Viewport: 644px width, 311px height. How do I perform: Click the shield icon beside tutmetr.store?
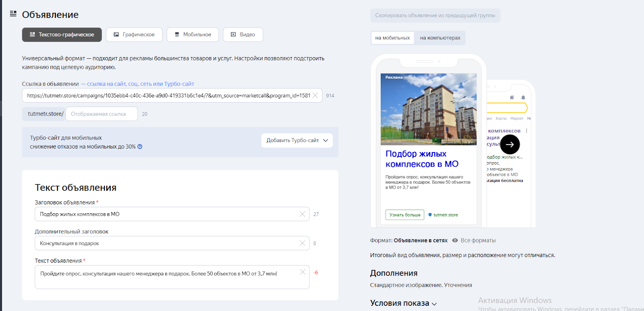tap(430, 215)
